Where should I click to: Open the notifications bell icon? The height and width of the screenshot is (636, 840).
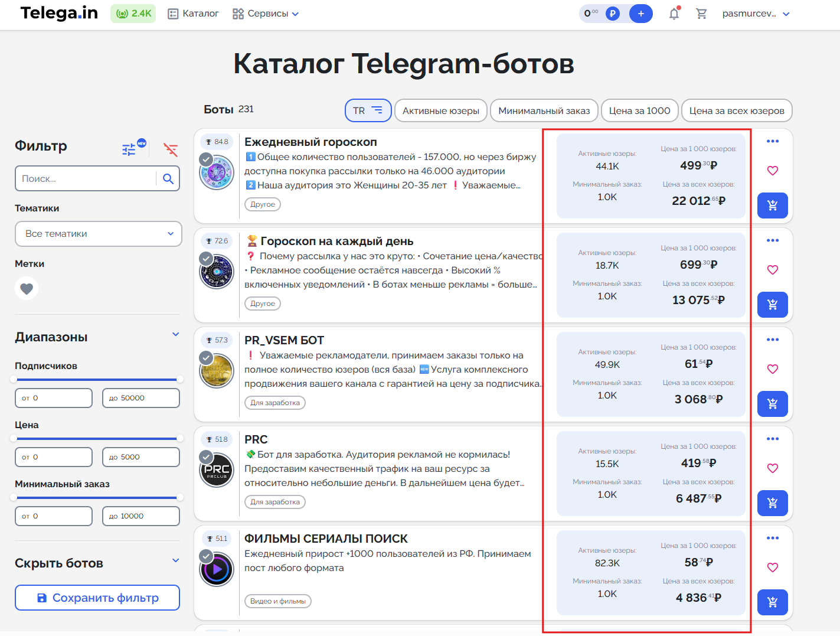pos(674,14)
